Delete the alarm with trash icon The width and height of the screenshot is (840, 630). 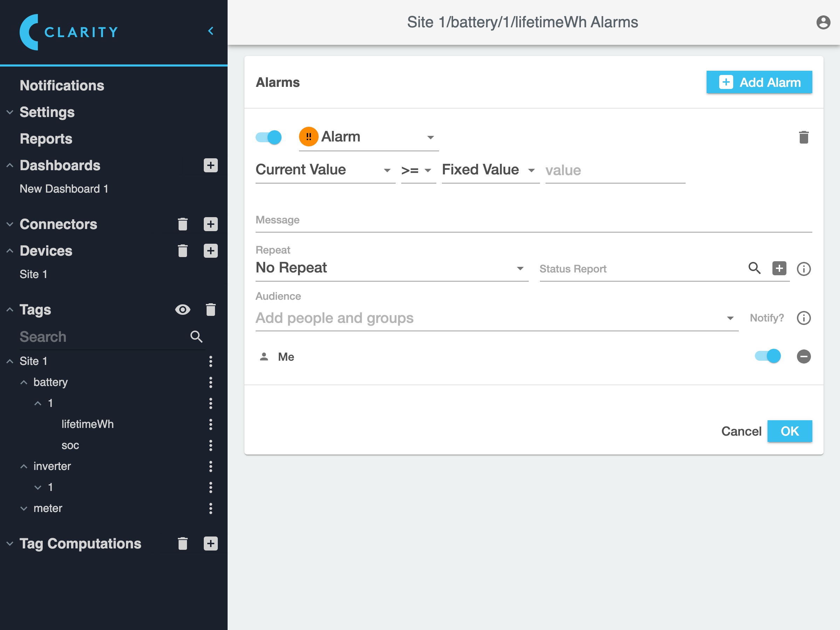803,137
